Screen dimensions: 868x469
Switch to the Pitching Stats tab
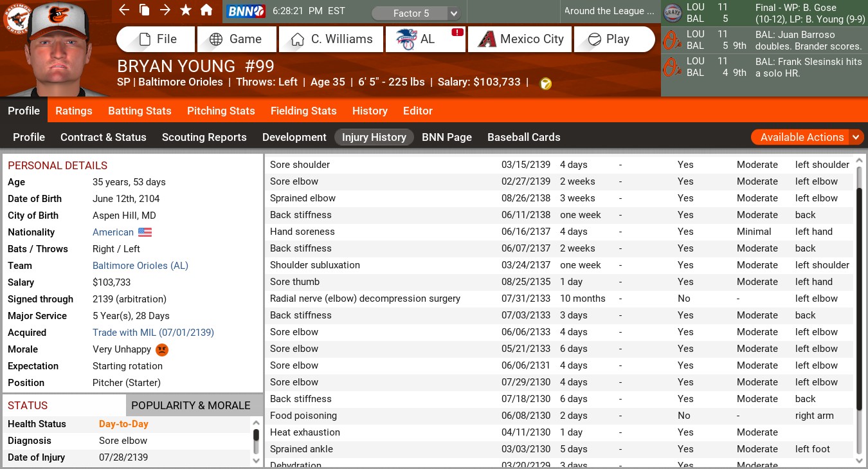(221, 111)
